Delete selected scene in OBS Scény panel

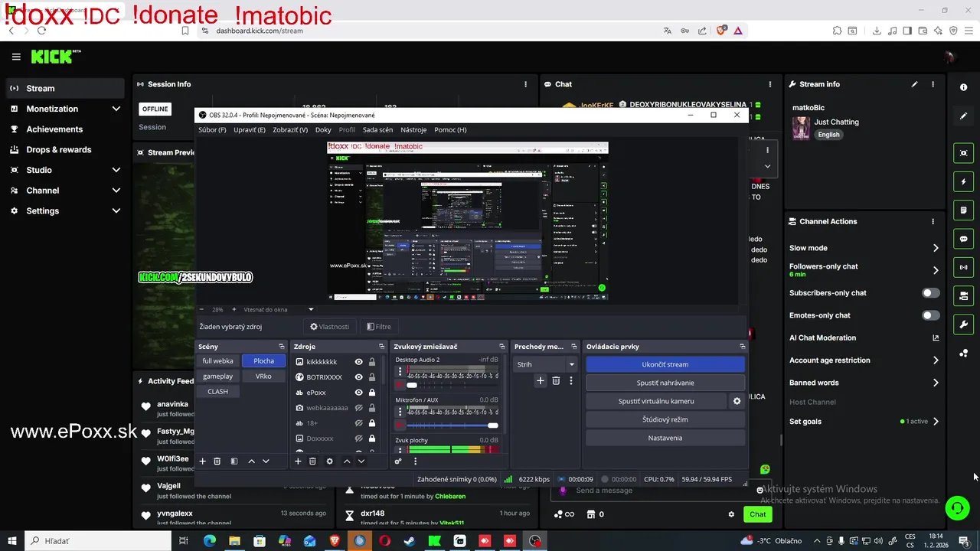pos(217,461)
